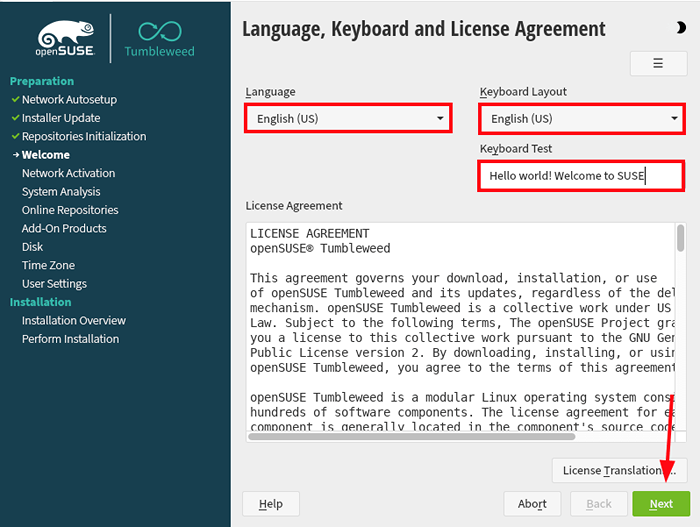The image size is (700, 527).
Task: Open the Language dropdown
Action: 348,118
